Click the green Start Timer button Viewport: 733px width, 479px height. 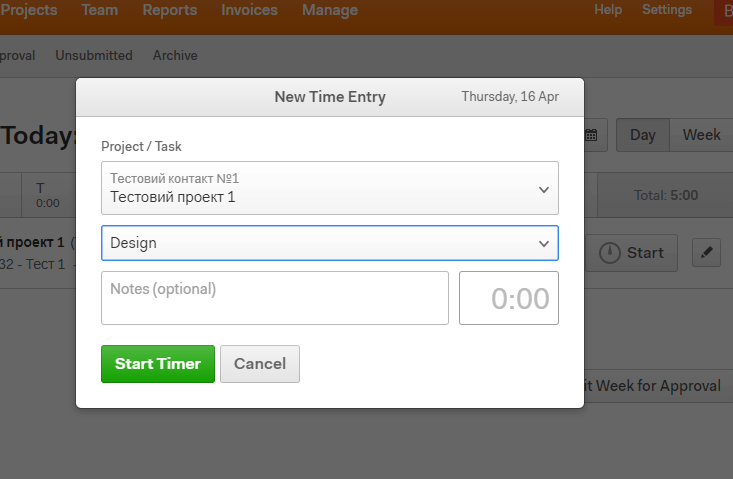click(x=158, y=364)
